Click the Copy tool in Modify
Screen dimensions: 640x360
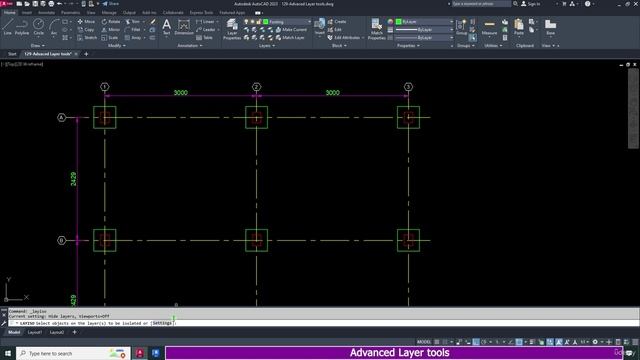pos(86,30)
